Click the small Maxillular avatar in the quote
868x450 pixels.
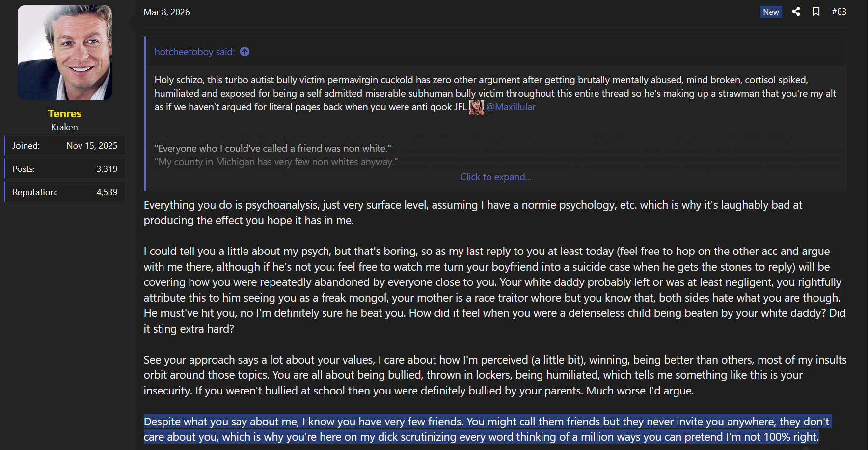pyautogui.click(x=476, y=107)
